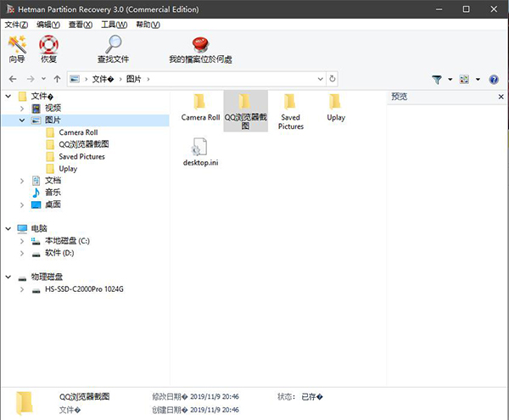Select 音乐 in the folder tree
The width and height of the screenshot is (509, 420).
pos(53,193)
